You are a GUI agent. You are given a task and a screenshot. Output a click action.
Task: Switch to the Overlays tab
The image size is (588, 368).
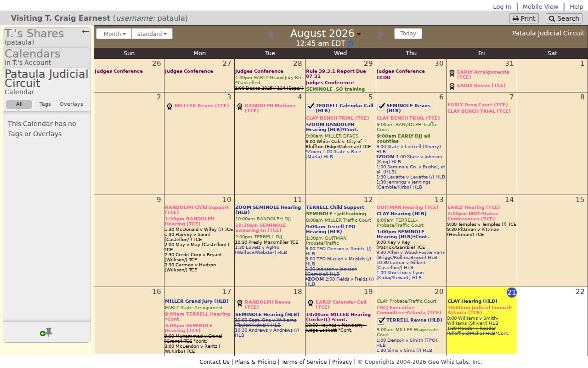coord(71,104)
